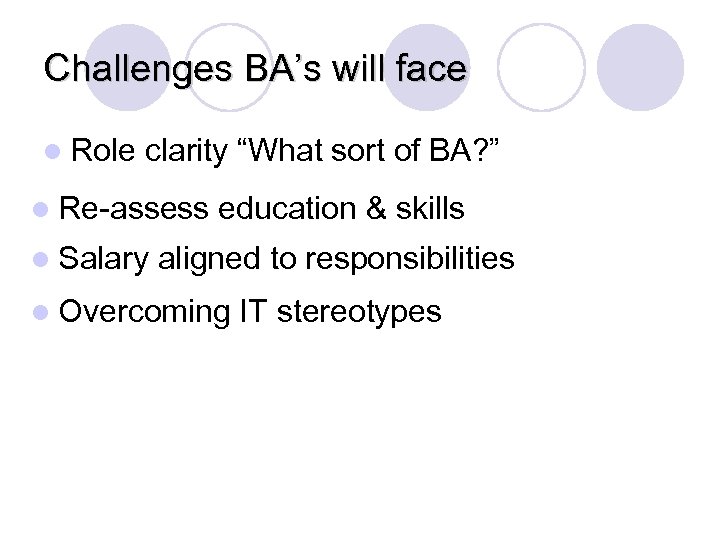The width and height of the screenshot is (720, 540).
Task: Click the filled lavender circle at far right
Action: coord(640,67)
